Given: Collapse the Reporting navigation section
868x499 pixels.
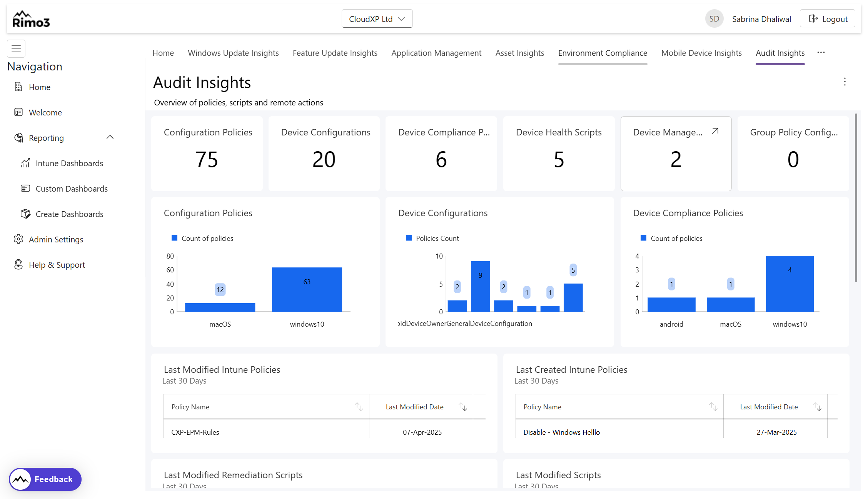Looking at the screenshot, I should (110, 137).
